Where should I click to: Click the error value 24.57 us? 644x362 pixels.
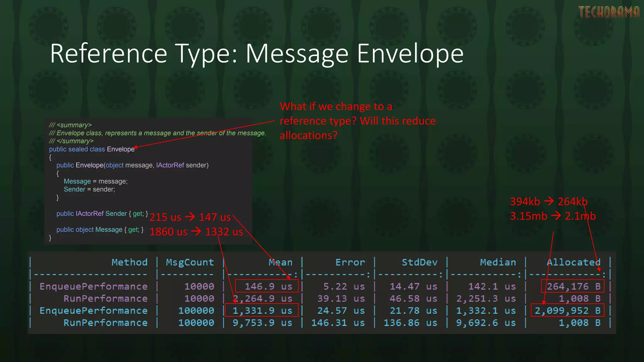(x=341, y=311)
